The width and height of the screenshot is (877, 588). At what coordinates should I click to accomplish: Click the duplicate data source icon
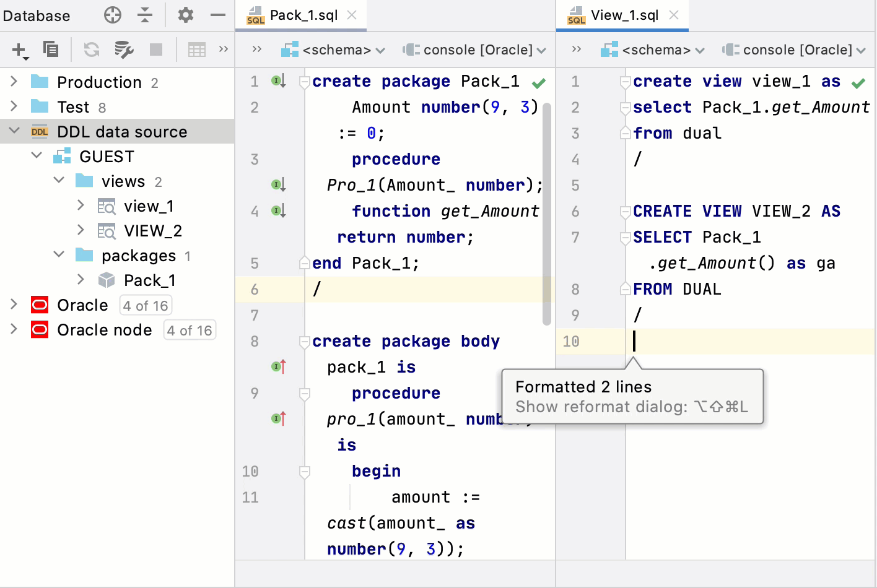tap(50, 50)
